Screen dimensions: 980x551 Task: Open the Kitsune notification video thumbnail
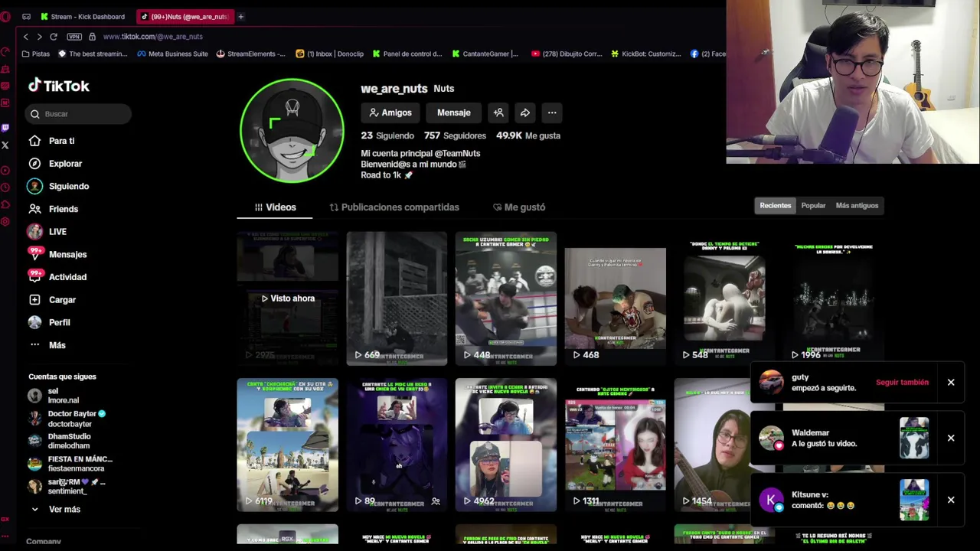(914, 500)
